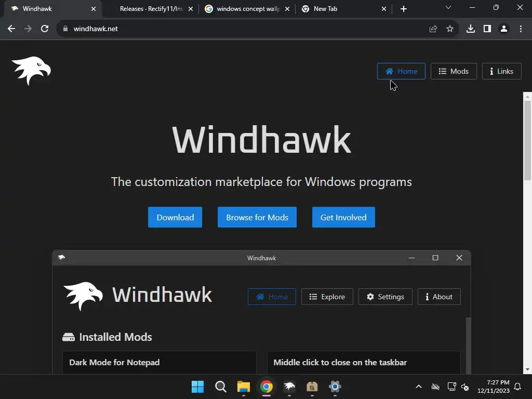Screen dimensions: 532x399
Task: Close the windows concept wallpaper tab
Action: (x=287, y=9)
